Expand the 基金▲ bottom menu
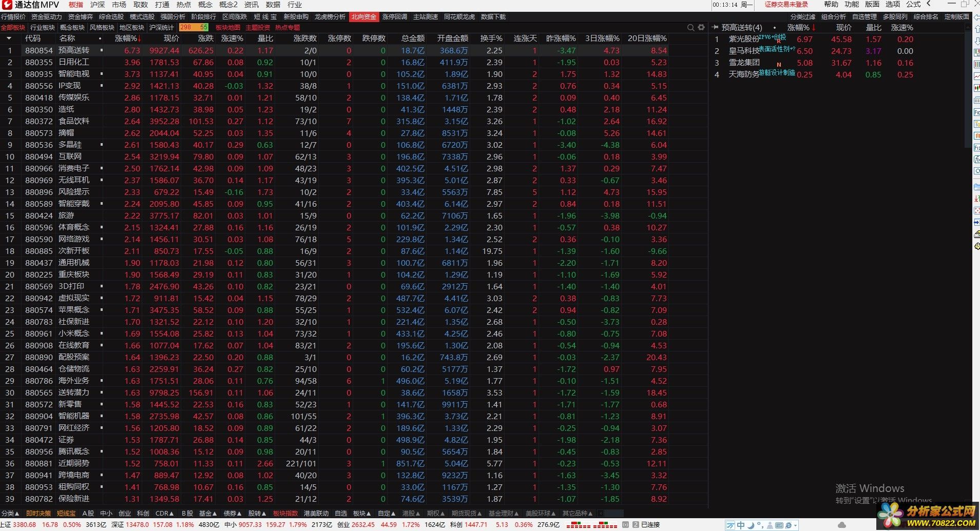980x531 pixels. pyautogui.click(x=208, y=513)
